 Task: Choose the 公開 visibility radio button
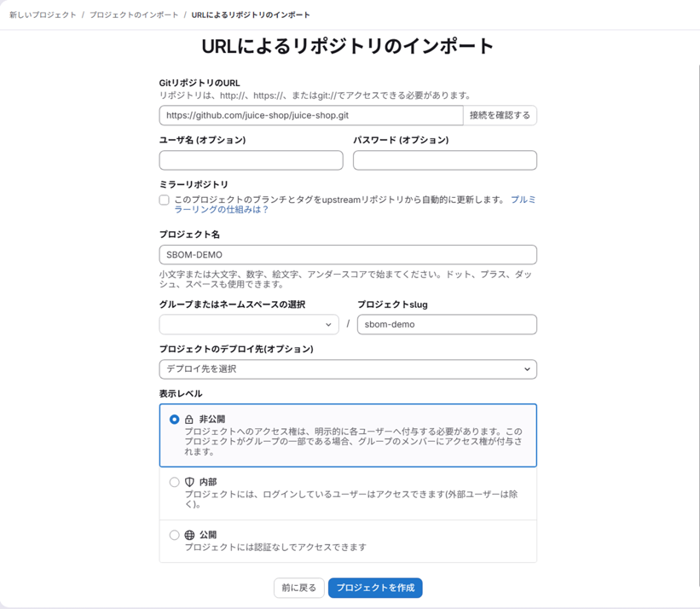pos(174,535)
